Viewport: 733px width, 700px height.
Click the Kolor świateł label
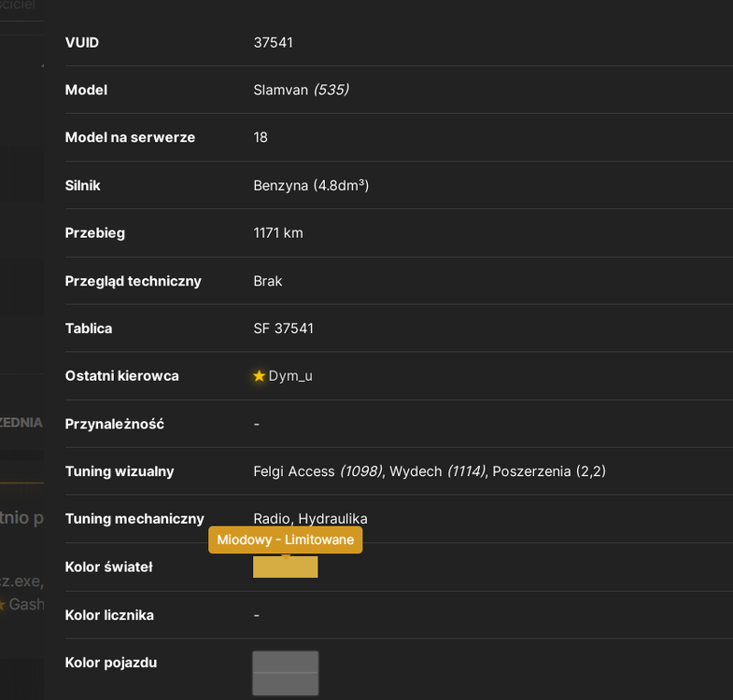tap(108, 567)
